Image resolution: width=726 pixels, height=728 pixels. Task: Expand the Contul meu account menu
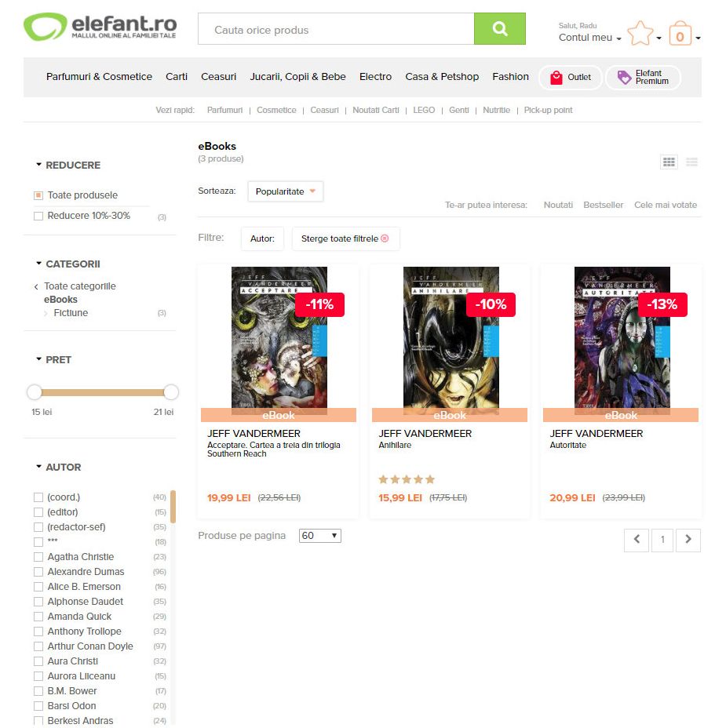[x=589, y=38]
